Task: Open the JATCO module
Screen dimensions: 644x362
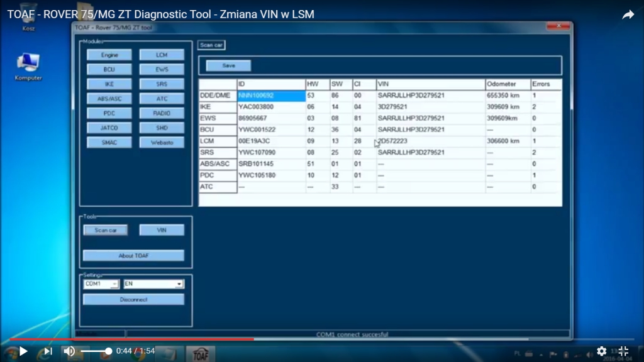Action: pyautogui.click(x=109, y=128)
